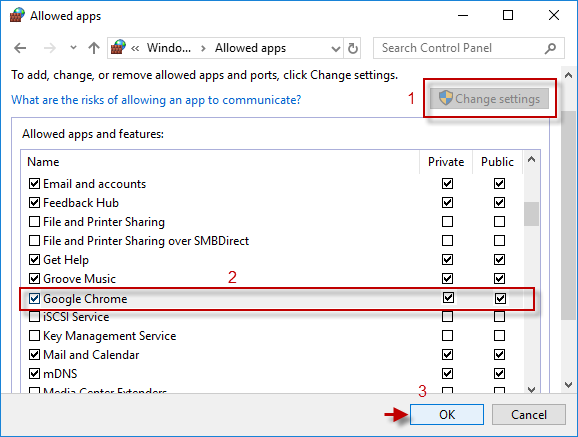Toggle Public for Email and accounts
Viewport: 578px width, 437px height.
pyautogui.click(x=499, y=183)
